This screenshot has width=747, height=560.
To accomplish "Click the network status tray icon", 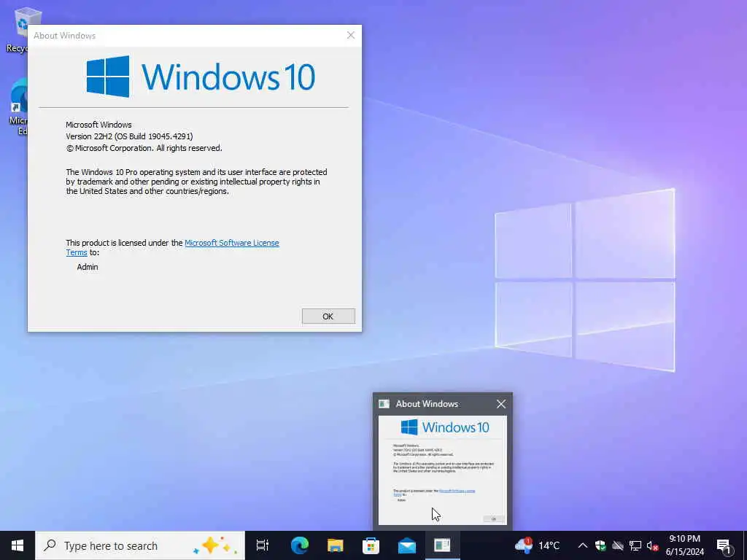I will pyautogui.click(x=635, y=545).
